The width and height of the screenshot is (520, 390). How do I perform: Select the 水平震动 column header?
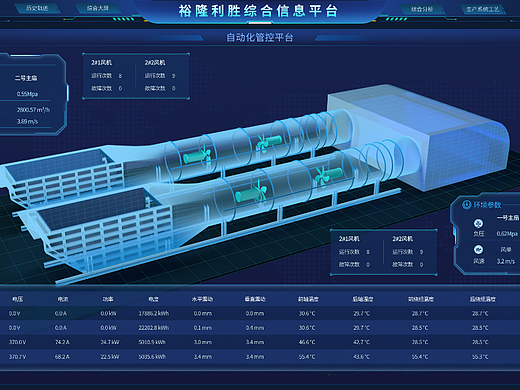(202, 299)
